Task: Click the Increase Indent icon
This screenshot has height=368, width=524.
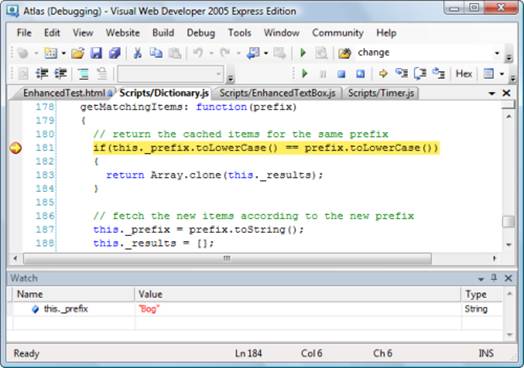Action: click(x=61, y=74)
